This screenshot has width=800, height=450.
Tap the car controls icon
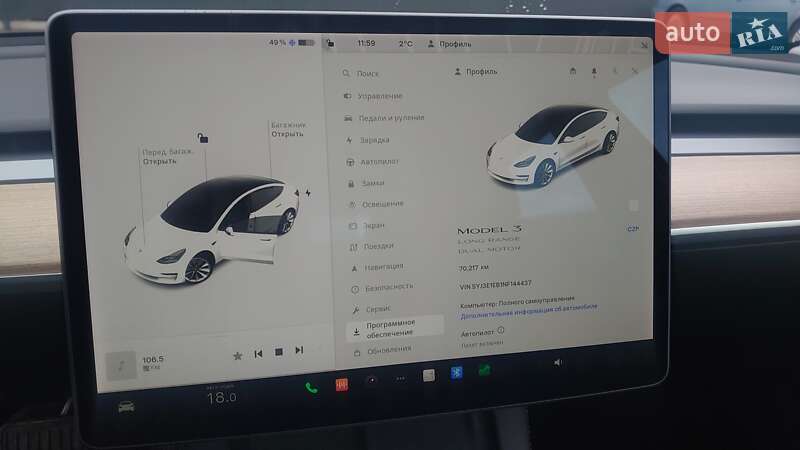click(x=126, y=406)
